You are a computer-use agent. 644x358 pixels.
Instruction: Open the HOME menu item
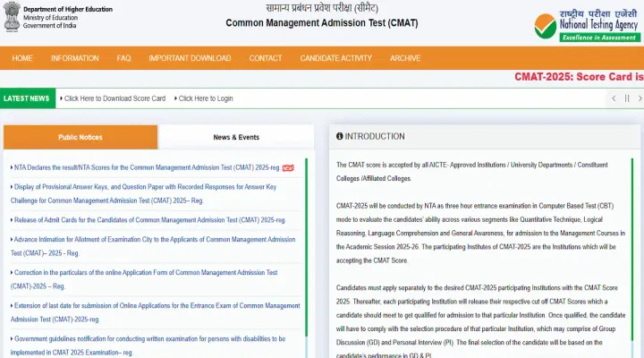point(22,58)
